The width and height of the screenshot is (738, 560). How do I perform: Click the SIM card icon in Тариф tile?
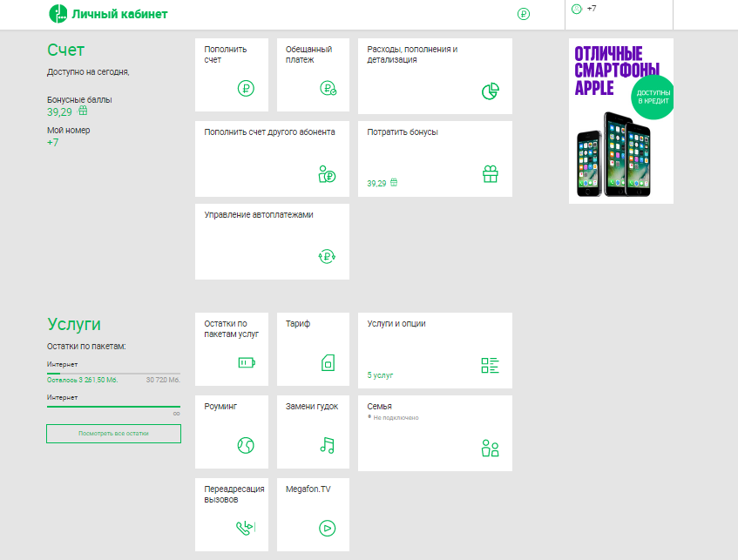[x=328, y=363]
